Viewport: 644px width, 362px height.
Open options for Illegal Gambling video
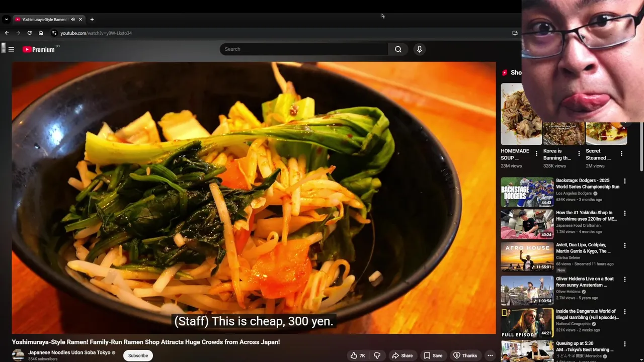pos(625,312)
